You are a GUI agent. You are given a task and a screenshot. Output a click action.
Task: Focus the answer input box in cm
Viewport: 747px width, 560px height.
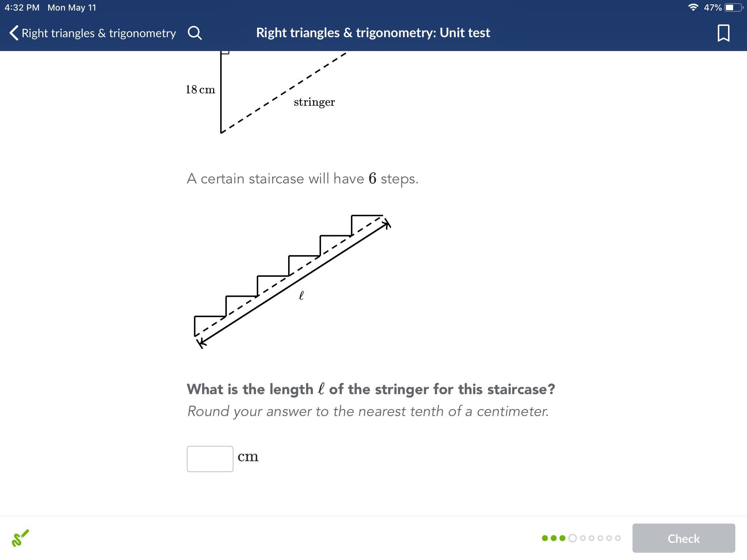(210, 459)
